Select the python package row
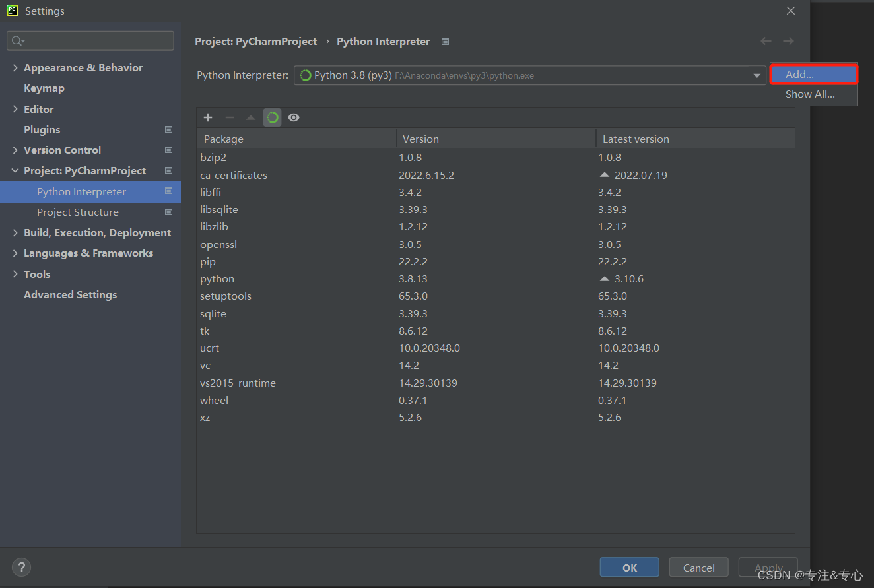This screenshot has height=588, width=874. coord(496,278)
